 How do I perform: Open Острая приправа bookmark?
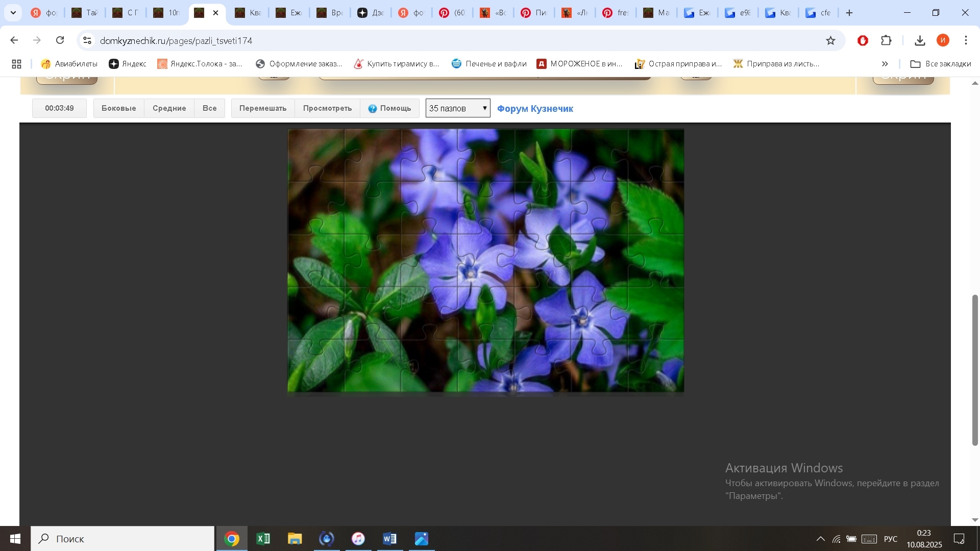[x=678, y=64]
